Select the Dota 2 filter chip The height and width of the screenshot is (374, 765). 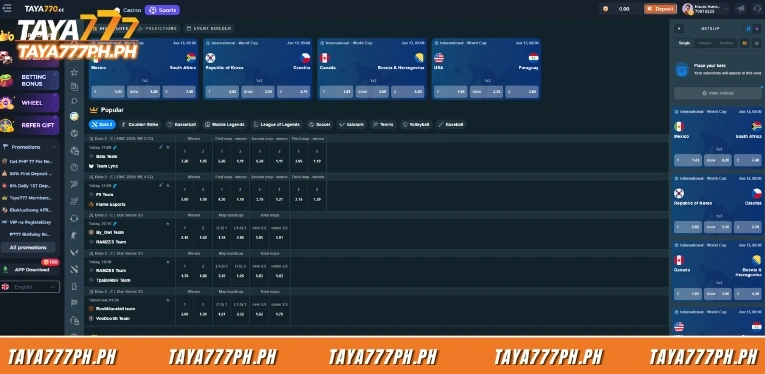pyautogui.click(x=102, y=124)
